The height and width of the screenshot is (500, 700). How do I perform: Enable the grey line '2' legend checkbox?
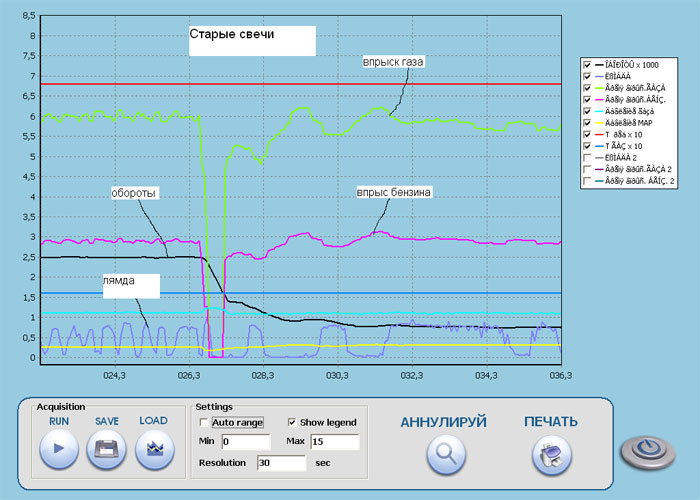pos(588,158)
